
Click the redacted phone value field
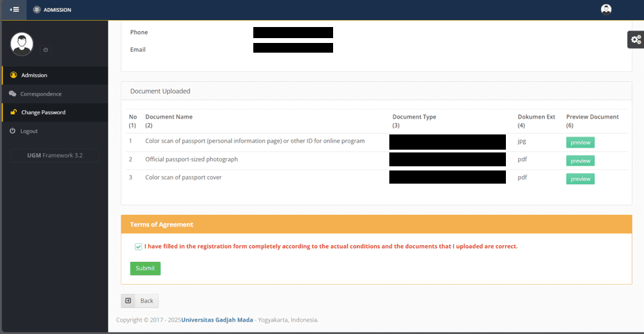tap(294, 33)
